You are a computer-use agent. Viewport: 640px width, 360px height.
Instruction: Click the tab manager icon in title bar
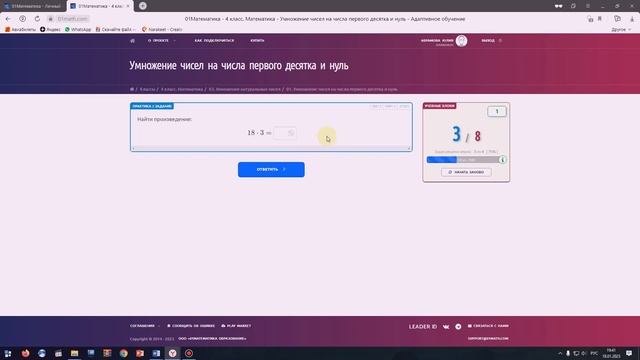coord(573,6)
